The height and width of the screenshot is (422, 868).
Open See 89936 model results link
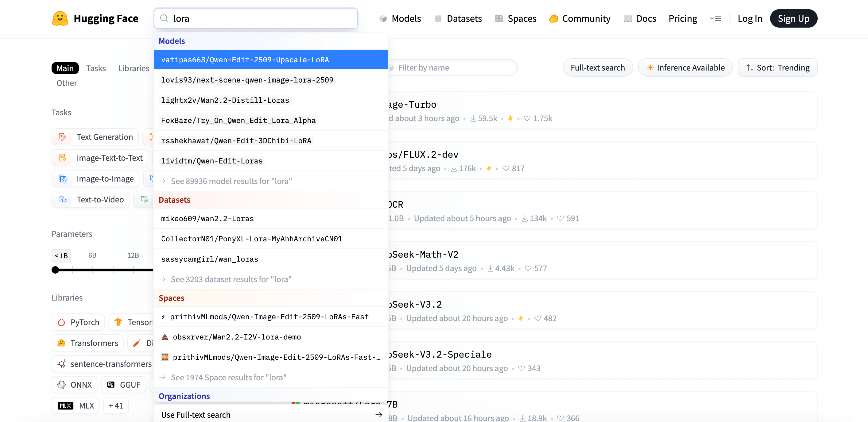pos(231,181)
